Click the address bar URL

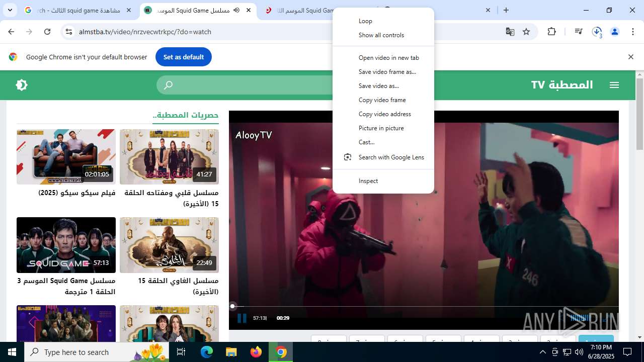tap(145, 32)
